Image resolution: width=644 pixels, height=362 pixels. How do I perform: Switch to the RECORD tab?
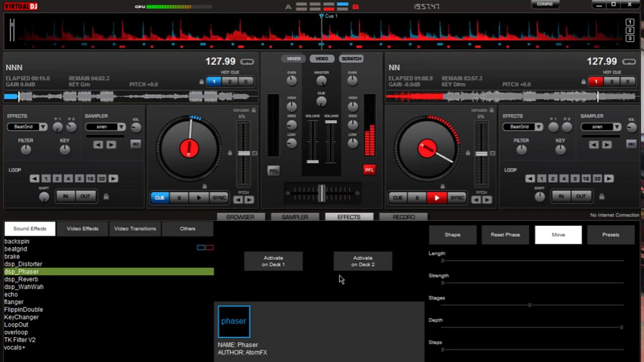pos(404,217)
